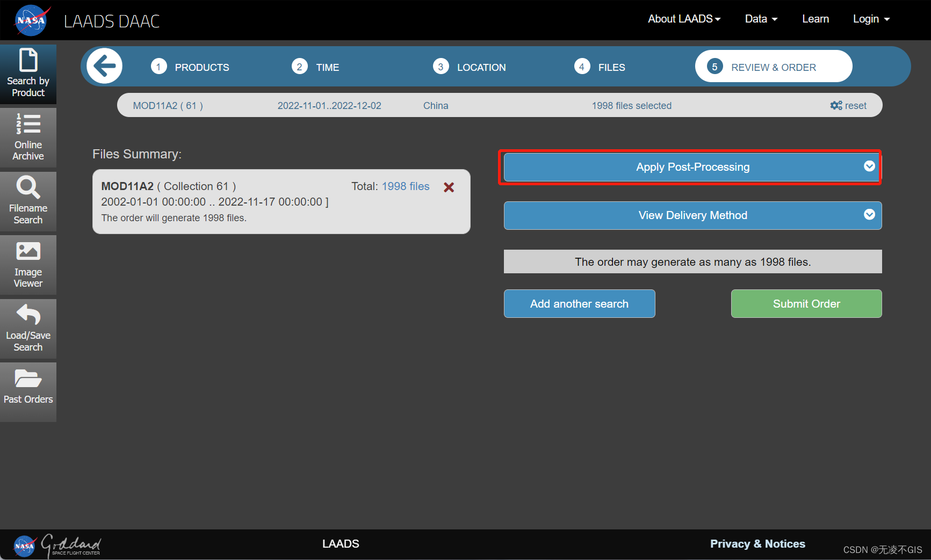Open the 1998 files link
Viewport: 931px width, 560px height.
click(406, 186)
